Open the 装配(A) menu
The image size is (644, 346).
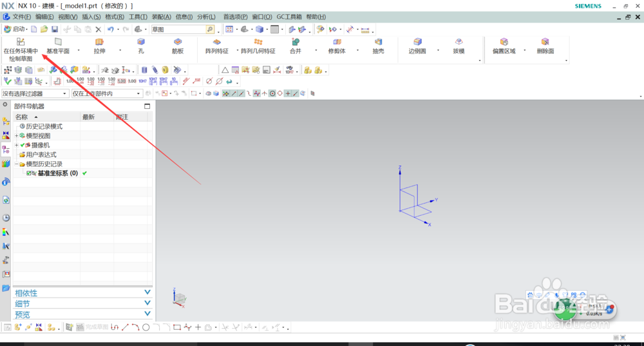pos(162,17)
